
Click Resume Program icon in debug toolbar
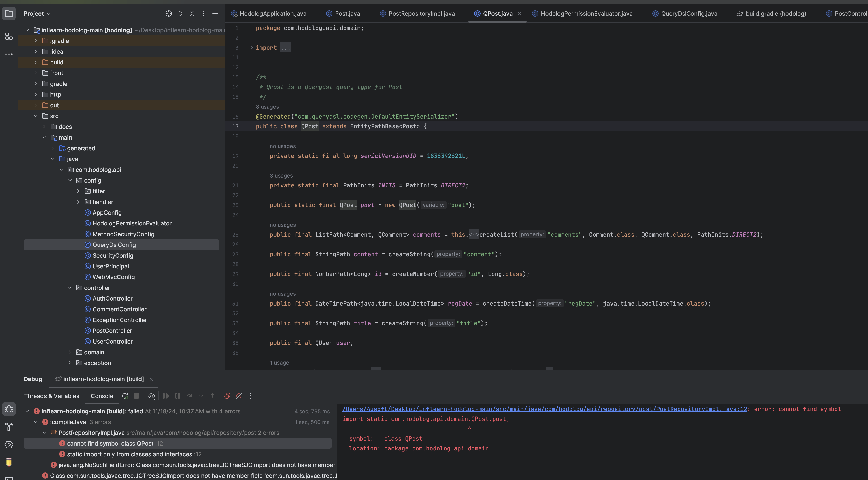[166, 396]
